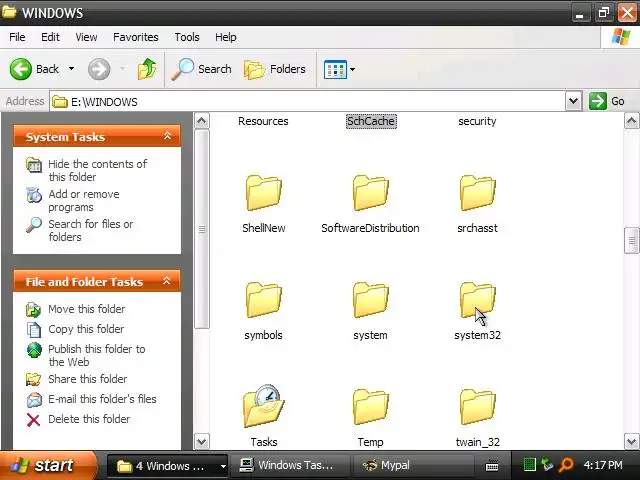Viewport: 640px width, 480px height.
Task: Select the system32 folder icon
Action: [x=478, y=300]
